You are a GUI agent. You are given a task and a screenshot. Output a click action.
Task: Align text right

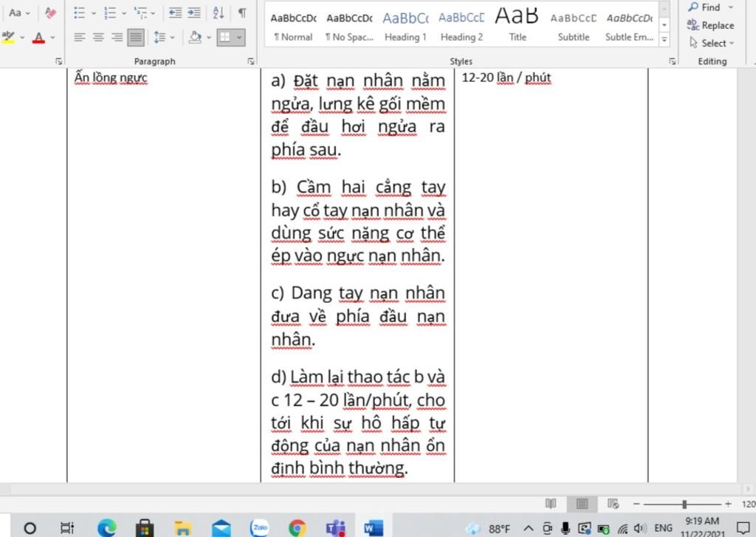click(x=117, y=38)
